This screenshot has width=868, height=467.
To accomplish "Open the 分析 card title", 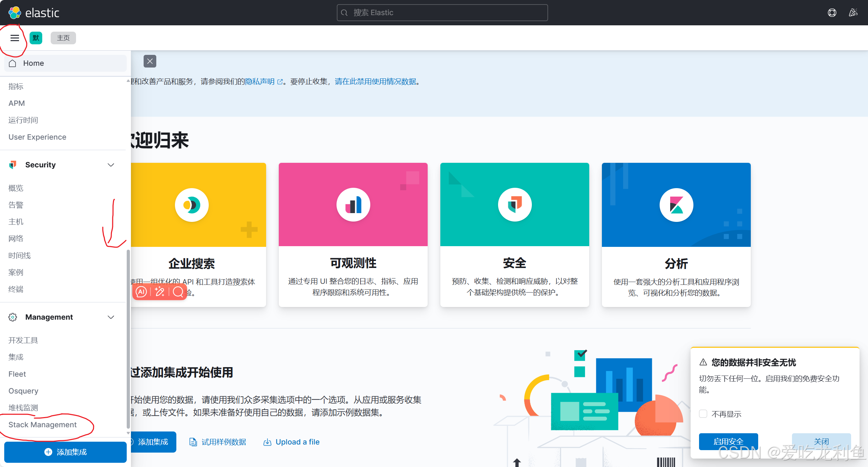I will pos(676,264).
